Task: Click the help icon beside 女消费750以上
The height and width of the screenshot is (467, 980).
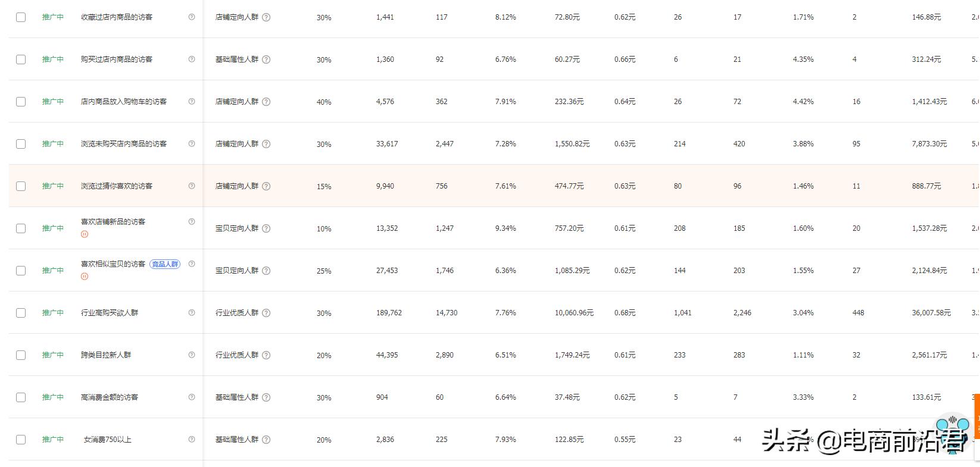Action: [x=192, y=439]
